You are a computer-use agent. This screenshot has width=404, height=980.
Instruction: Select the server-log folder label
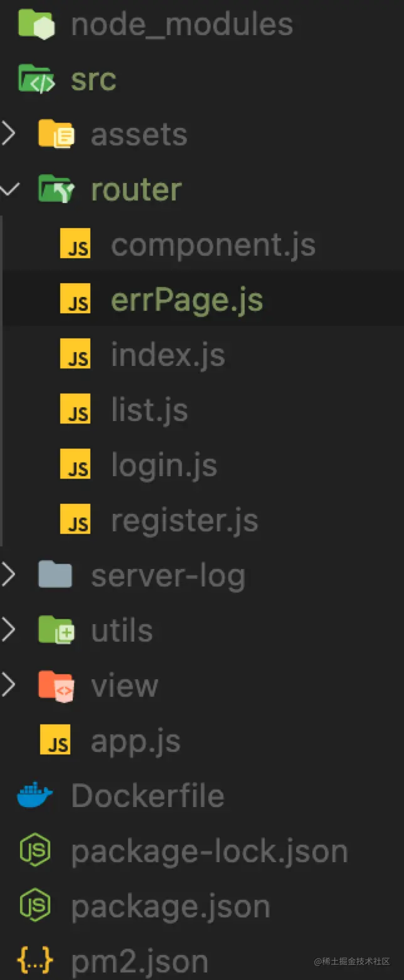pos(168,576)
